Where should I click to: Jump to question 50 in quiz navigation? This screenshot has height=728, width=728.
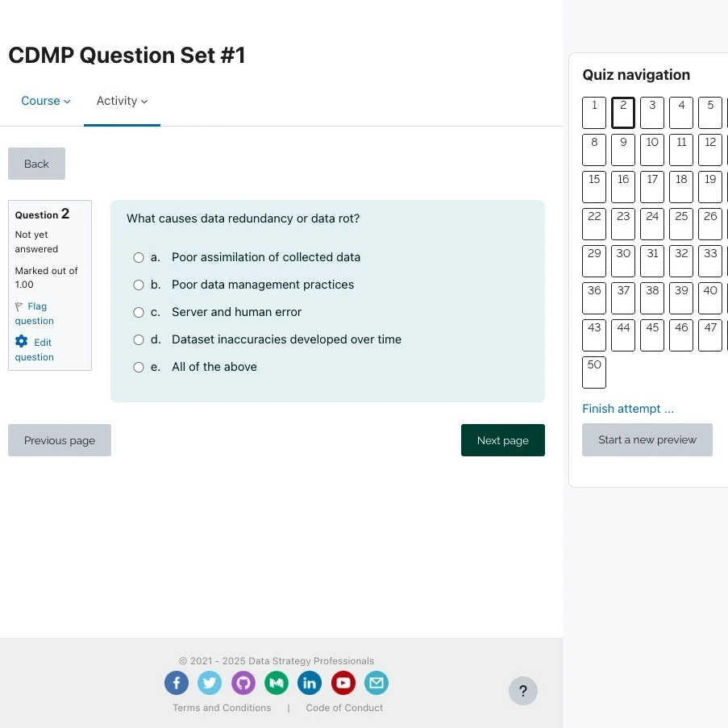tap(594, 372)
